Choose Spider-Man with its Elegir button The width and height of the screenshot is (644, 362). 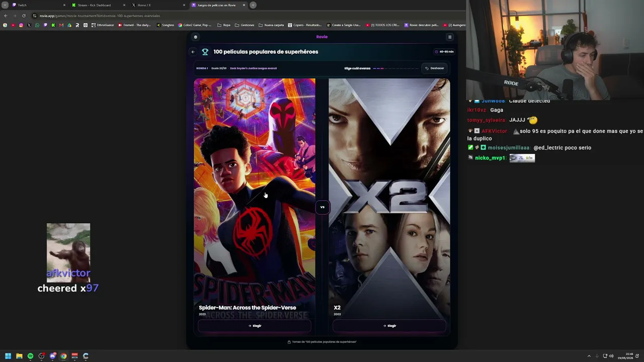pyautogui.click(x=255, y=326)
